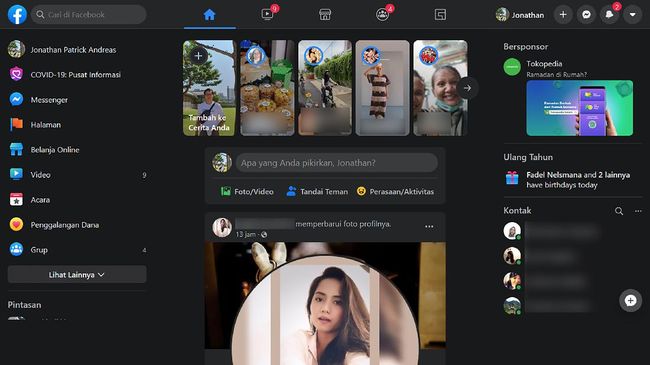
Task: Click Tandai Teman in composer
Action: (x=317, y=192)
